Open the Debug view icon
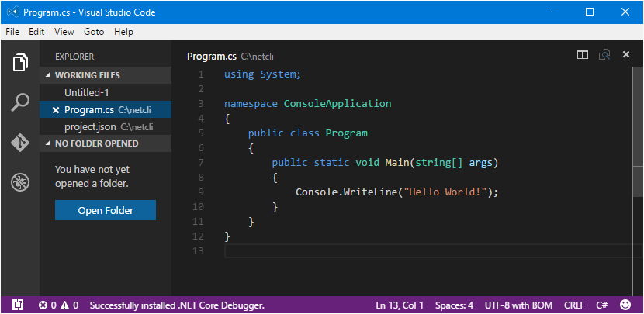Screen dimensions: 644x314 point(20,183)
